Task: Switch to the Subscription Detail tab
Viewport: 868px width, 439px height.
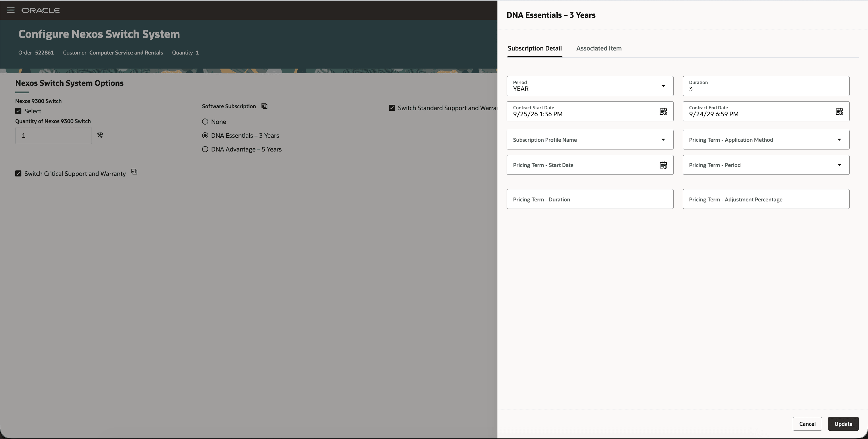Action: pyautogui.click(x=534, y=48)
